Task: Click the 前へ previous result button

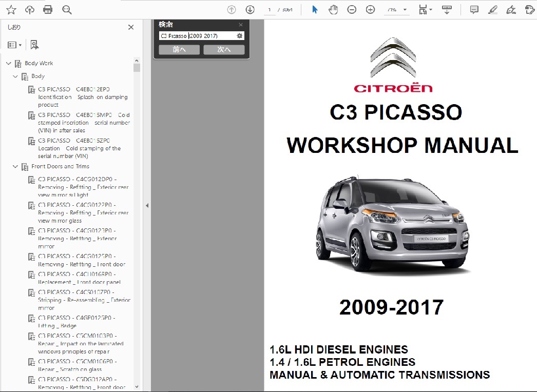Action: 179,50
